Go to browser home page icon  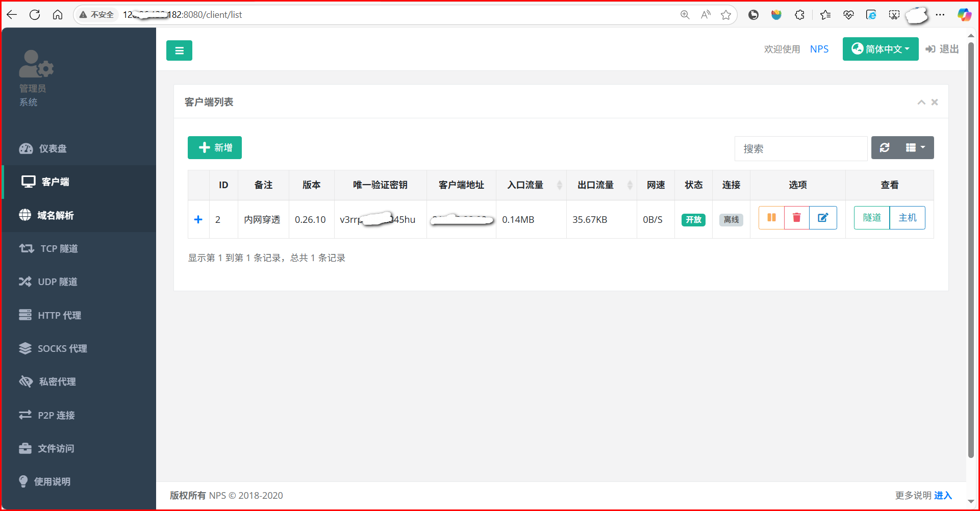coord(58,15)
